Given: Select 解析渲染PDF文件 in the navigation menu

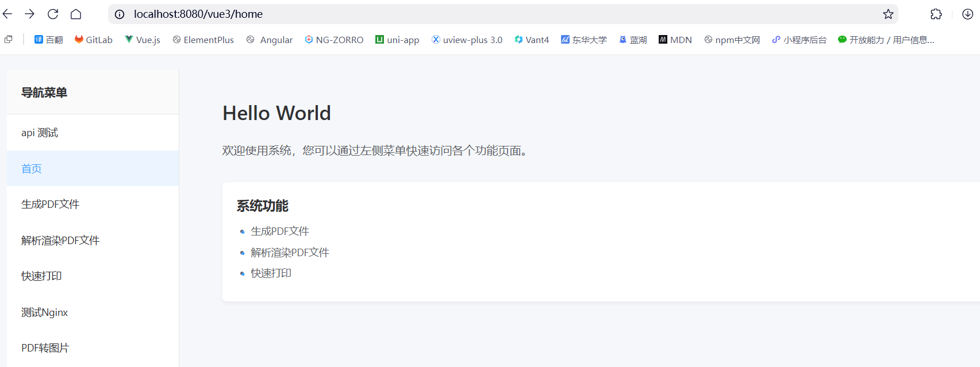Looking at the screenshot, I should 93,240.
